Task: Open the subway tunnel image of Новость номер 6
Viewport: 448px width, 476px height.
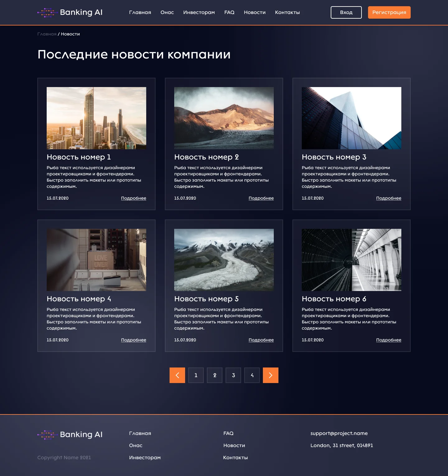Action: [x=352, y=260]
